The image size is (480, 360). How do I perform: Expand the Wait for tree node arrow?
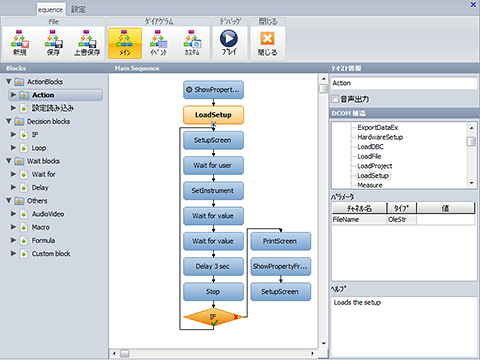pyautogui.click(x=13, y=174)
